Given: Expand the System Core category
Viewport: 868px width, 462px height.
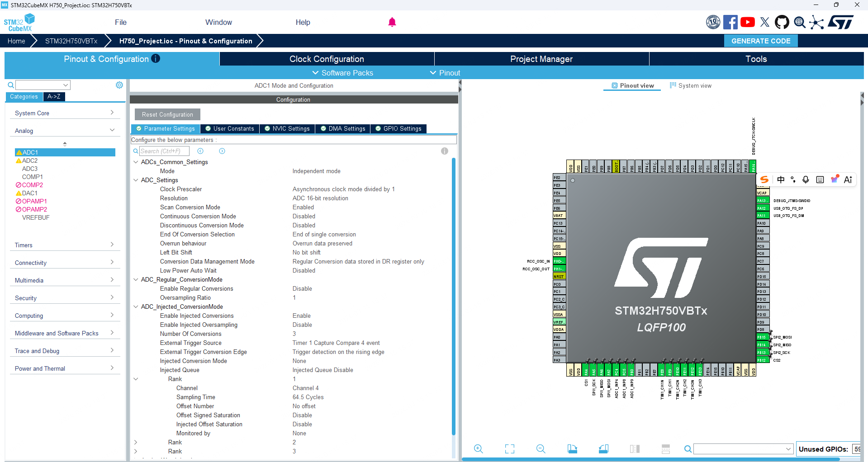Looking at the screenshot, I should click(x=65, y=113).
